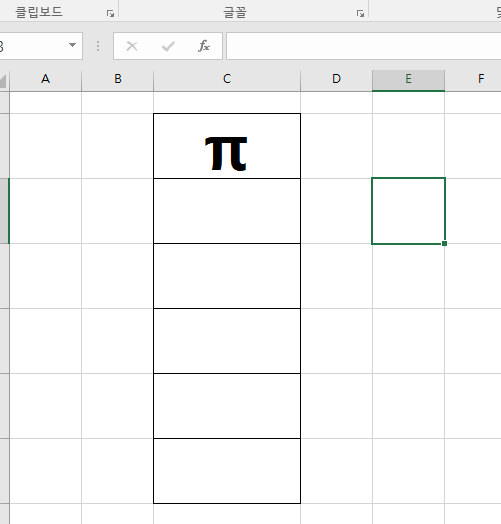The image size is (501, 524).
Task: Expand the Name Box dropdown arrow
Action: [x=72, y=45]
